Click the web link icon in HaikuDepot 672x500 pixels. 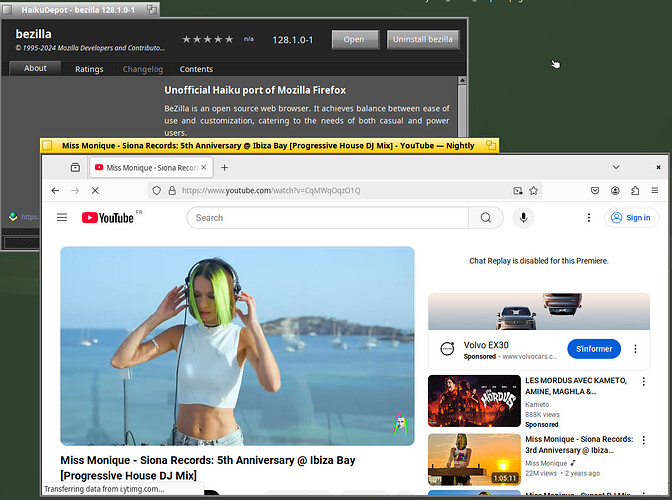(x=13, y=216)
